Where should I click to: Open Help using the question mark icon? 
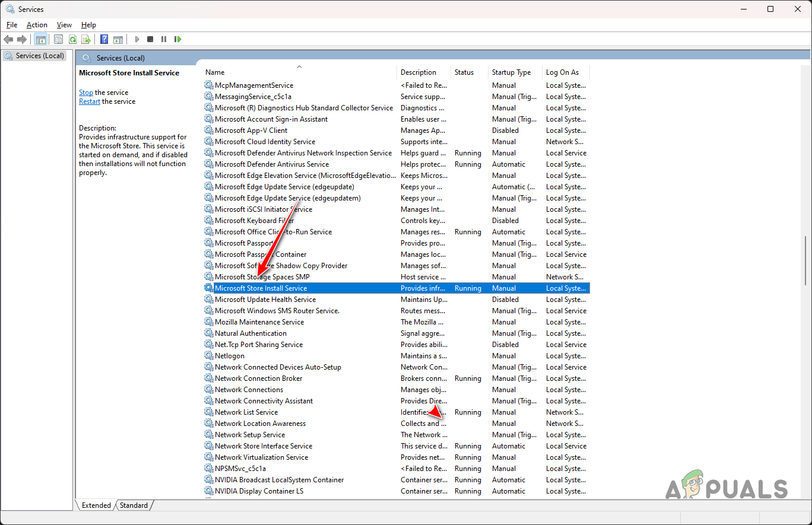tap(104, 39)
